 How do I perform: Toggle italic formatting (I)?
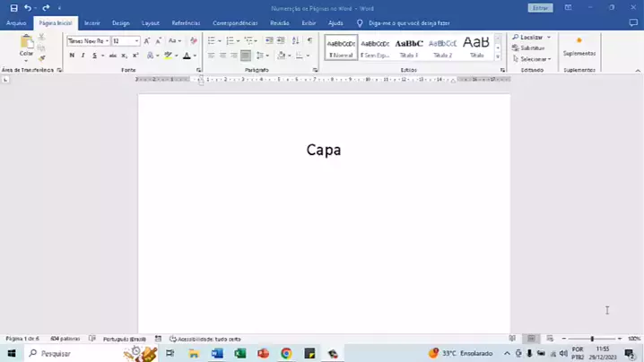point(83,56)
